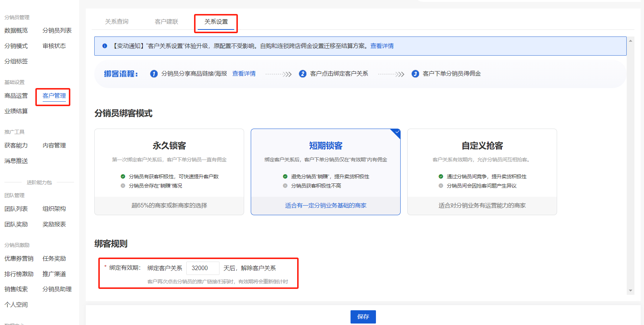Choose the 永久锁客 mode card
This screenshot has width=644, height=325.
[169, 172]
